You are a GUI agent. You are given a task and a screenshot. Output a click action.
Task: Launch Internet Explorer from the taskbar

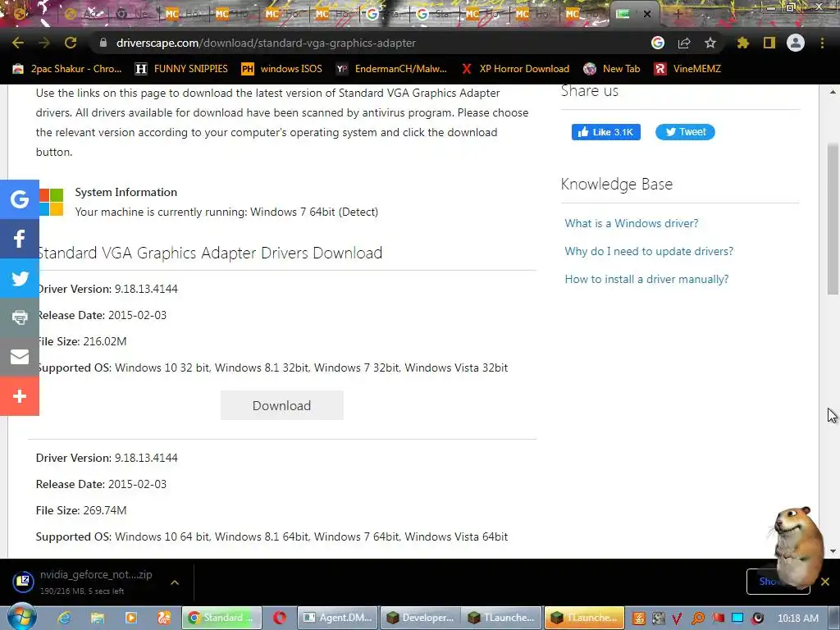(x=64, y=618)
